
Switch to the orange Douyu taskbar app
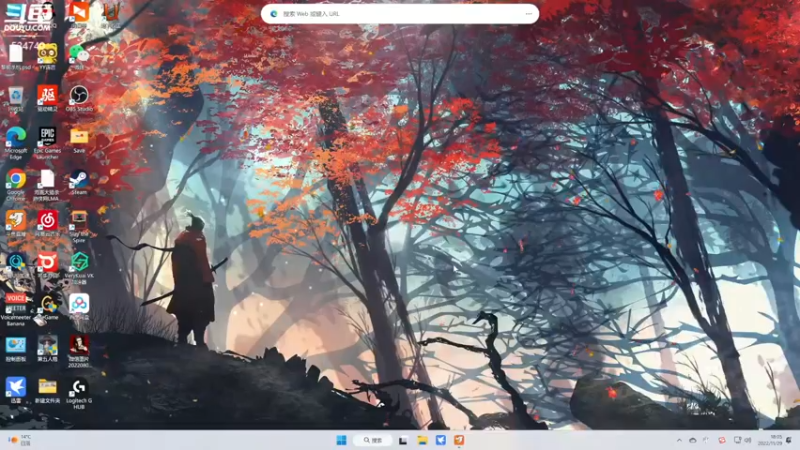coord(459,440)
